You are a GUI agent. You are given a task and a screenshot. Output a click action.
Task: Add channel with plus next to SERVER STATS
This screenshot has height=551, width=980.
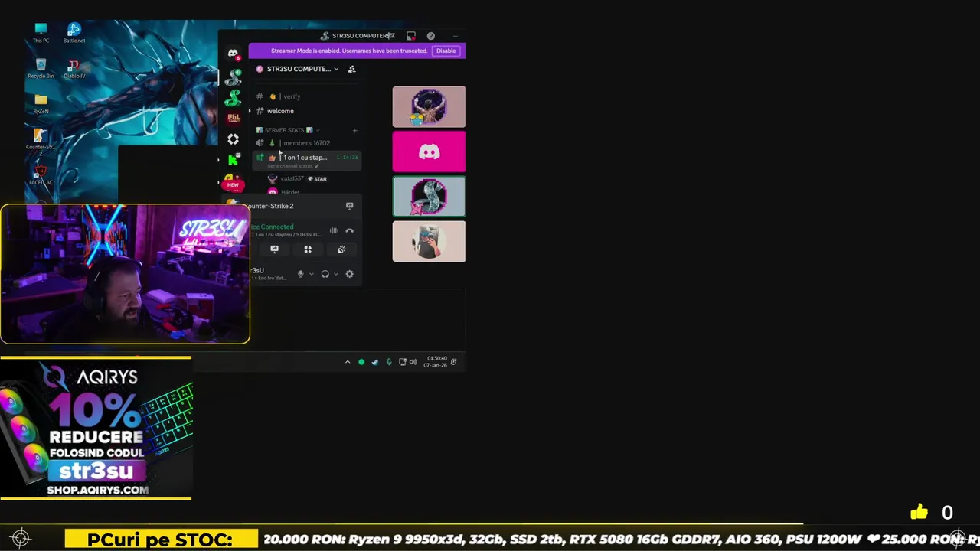coord(354,130)
